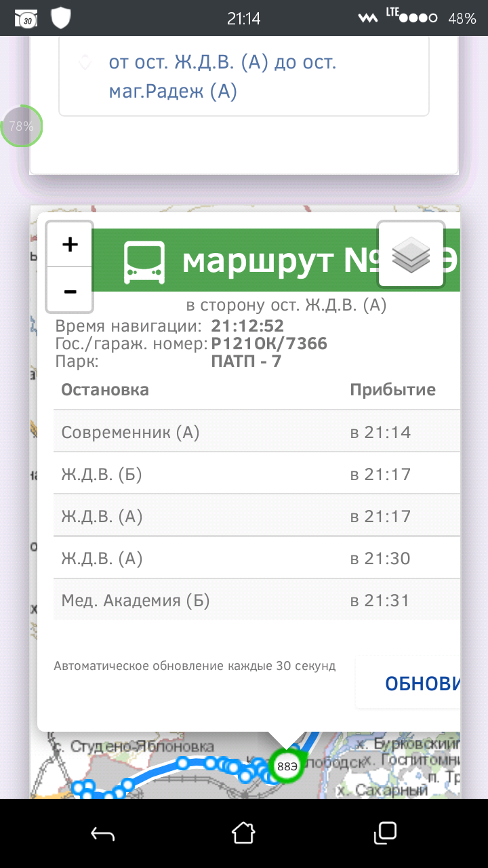Tap arrival time в 21:14
Screen dimensions: 488x868
coord(380,432)
